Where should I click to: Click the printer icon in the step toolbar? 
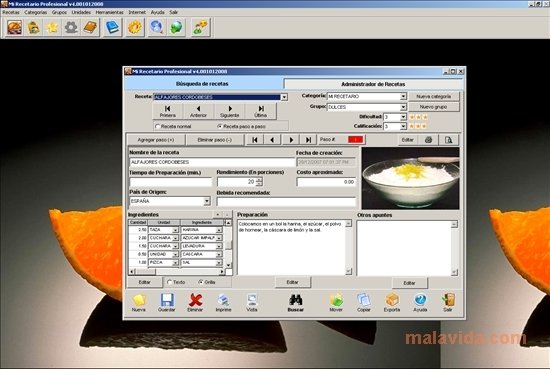point(428,140)
